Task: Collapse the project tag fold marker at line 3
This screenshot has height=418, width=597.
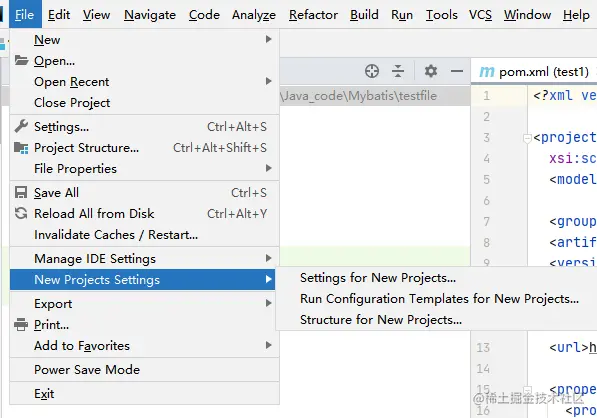Action: [x=527, y=138]
